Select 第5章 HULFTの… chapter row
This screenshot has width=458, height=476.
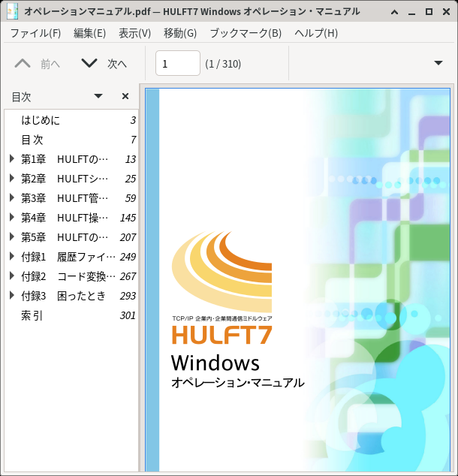71,236
